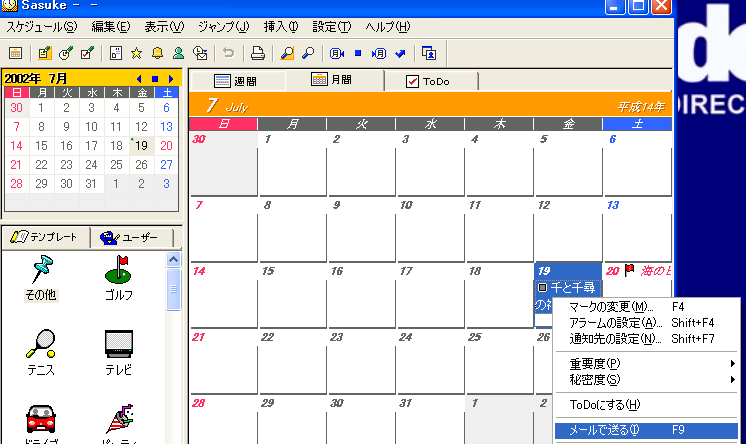Viewport: 746px width, 444px height.
Task: Open the ヘルプ(H) menu
Action: [388, 27]
